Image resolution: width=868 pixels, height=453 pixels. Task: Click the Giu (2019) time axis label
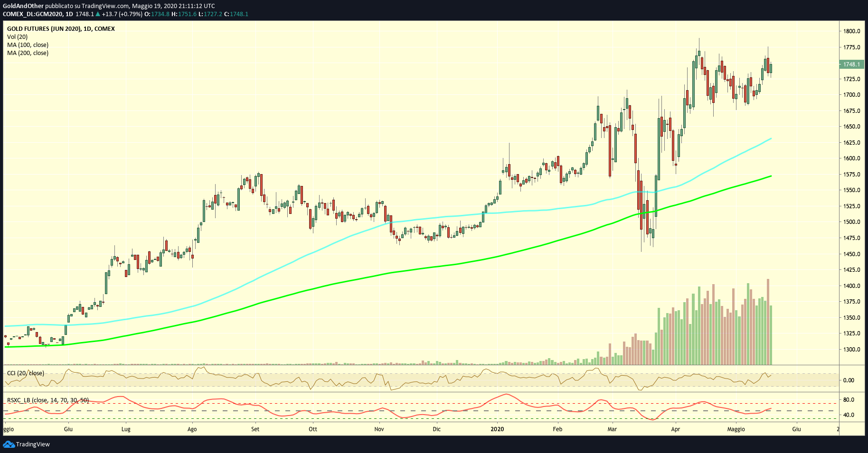[x=68, y=429]
